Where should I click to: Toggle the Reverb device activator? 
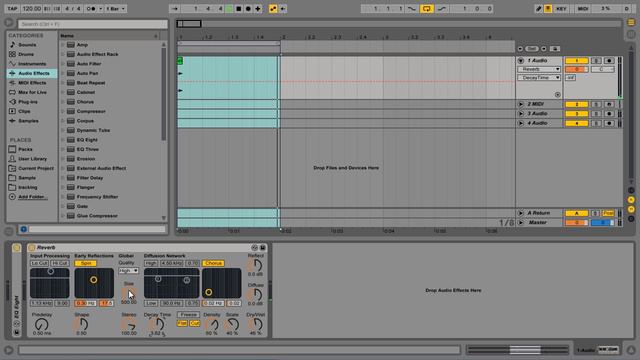pyautogui.click(x=31, y=248)
